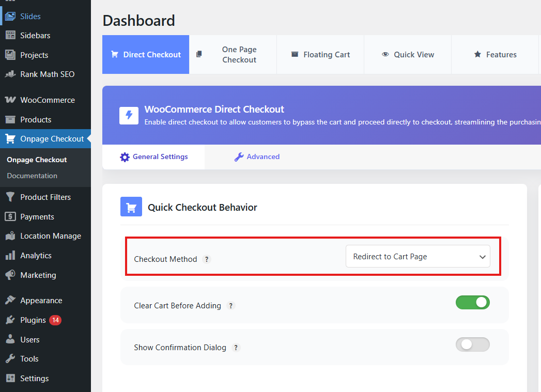Click the Projects menu icon

click(x=10, y=55)
